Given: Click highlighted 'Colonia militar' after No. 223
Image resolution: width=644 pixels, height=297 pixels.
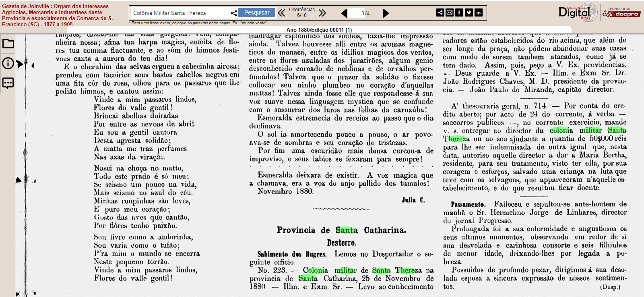Looking at the screenshot, I should tap(330, 270).
